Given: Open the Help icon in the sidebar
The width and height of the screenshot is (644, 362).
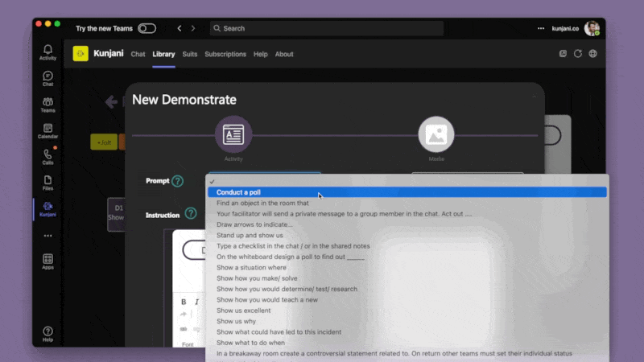Looking at the screenshot, I should pyautogui.click(x=47, y=334).
